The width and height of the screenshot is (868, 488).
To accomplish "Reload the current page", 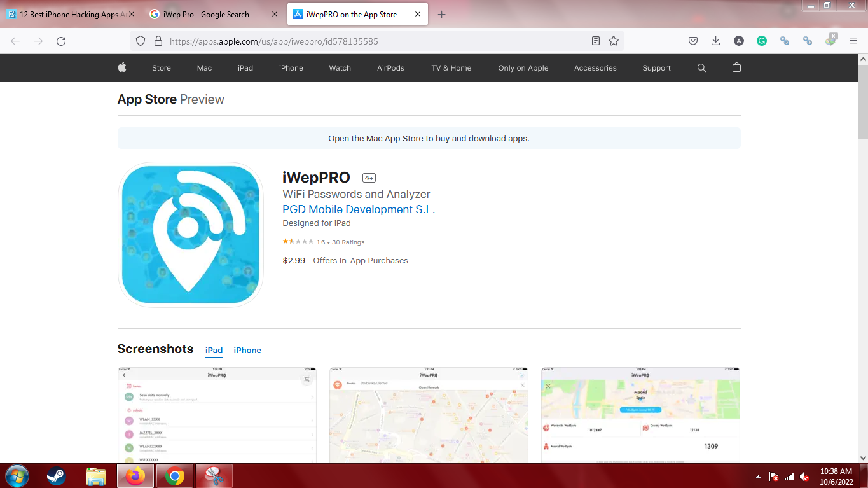I will click(61, 41).
